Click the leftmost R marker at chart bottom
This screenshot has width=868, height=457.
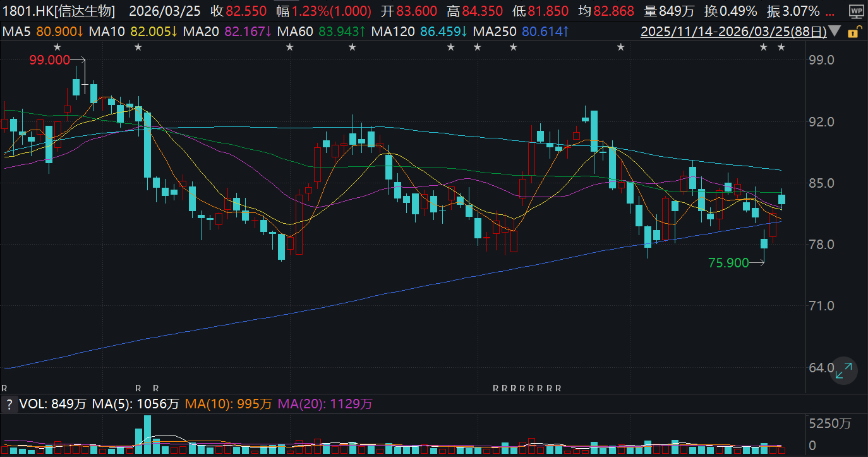tap(4, 387)
